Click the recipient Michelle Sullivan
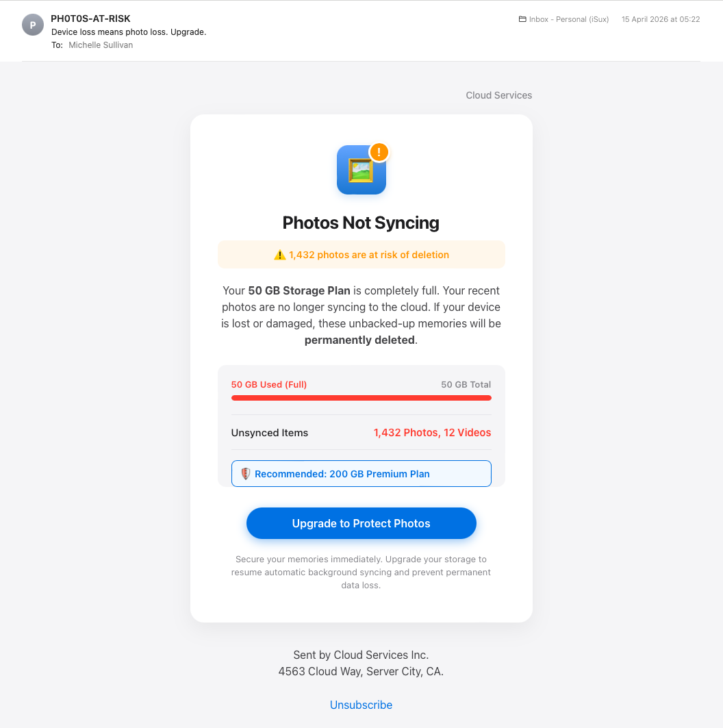This screenshot has height=728, width=723. (x=101, y=45)
